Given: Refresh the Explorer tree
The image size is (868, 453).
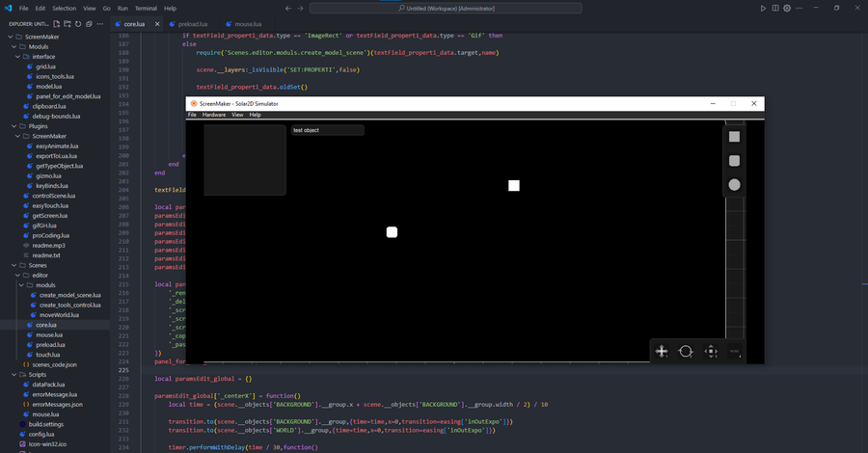Looking at the screenshot, I should pyautogui.click(x=78, y=24).
